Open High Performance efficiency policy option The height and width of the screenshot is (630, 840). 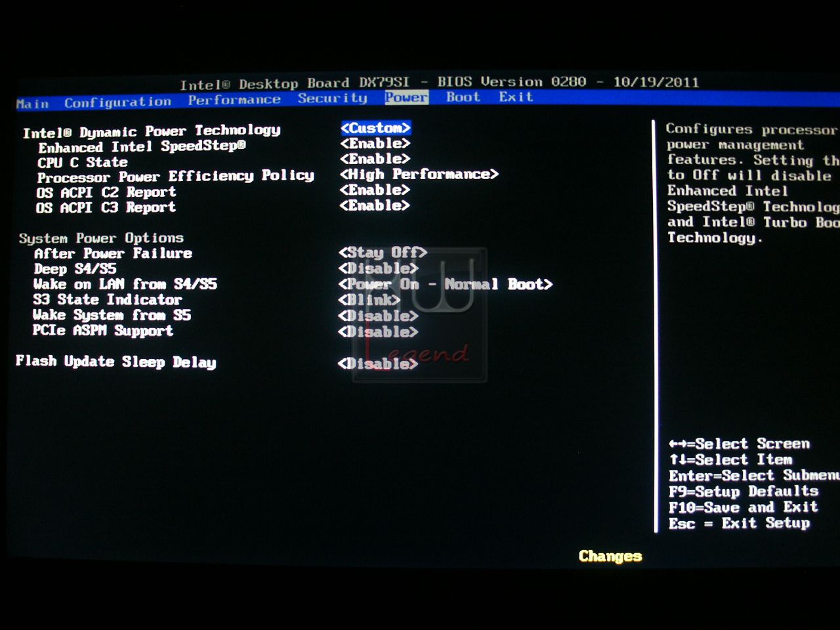(419, 175)
